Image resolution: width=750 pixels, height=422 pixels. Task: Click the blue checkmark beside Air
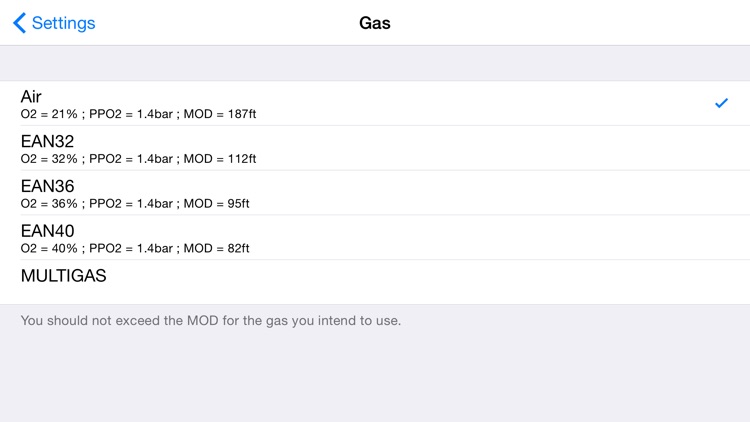(x=721, y=103)
